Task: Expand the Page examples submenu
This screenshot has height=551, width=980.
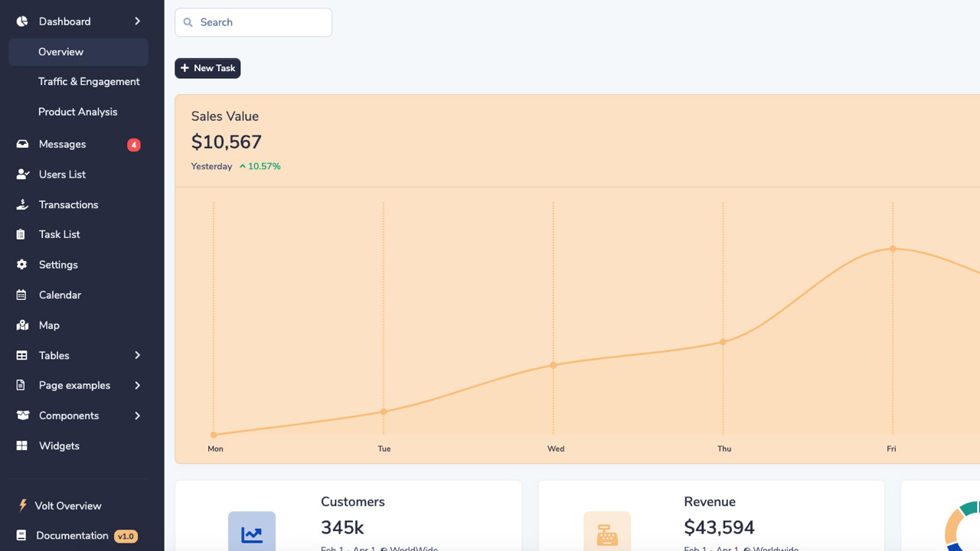Action: [x=137, y=385]
